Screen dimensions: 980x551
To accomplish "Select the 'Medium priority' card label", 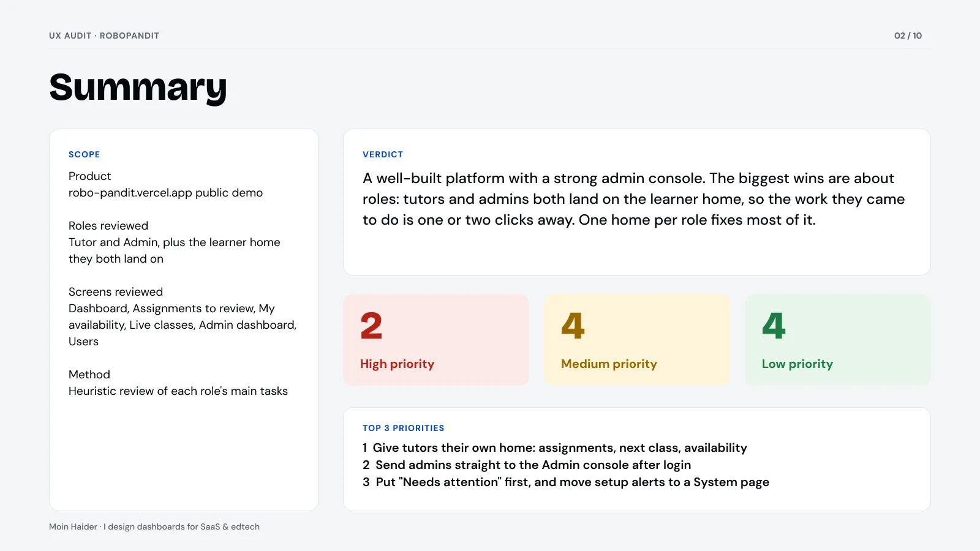I will pyautogui.click(x=609, y=364).
